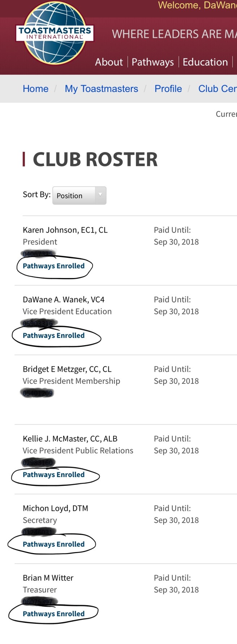Click Pathways Enrolled under Kellie J. McMaster
This screenshot has height=644, width=237.
[53, 475]
